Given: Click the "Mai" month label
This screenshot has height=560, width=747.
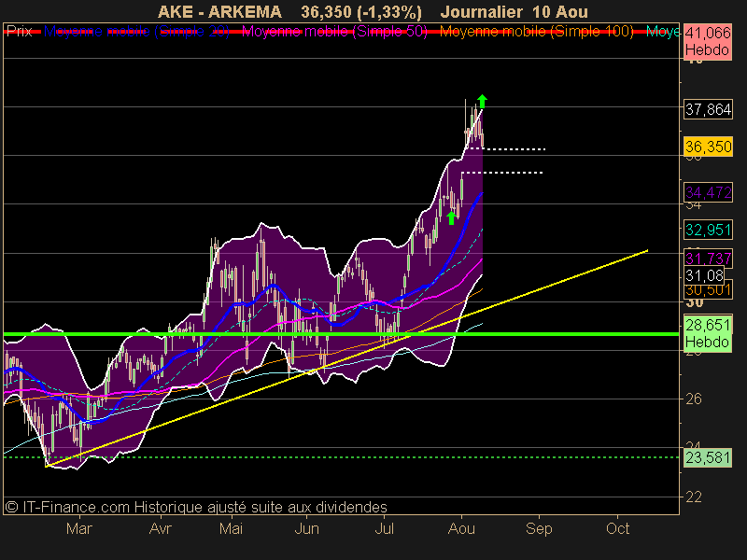Looking at the screenshot, I should (x=231, y=528).
